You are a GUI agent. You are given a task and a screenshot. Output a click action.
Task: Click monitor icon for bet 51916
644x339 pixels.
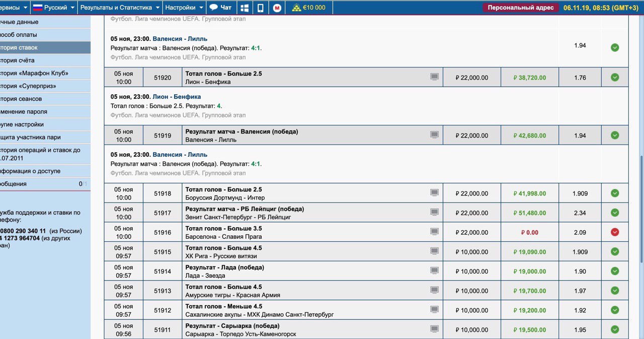click(x=434, y=232)
